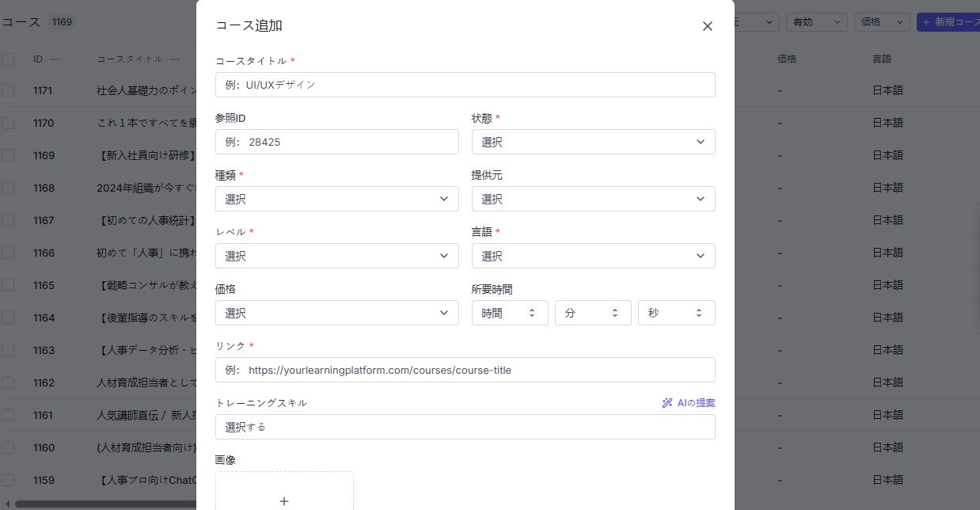Click course title 【人事データ分析・

pos(146,350)
